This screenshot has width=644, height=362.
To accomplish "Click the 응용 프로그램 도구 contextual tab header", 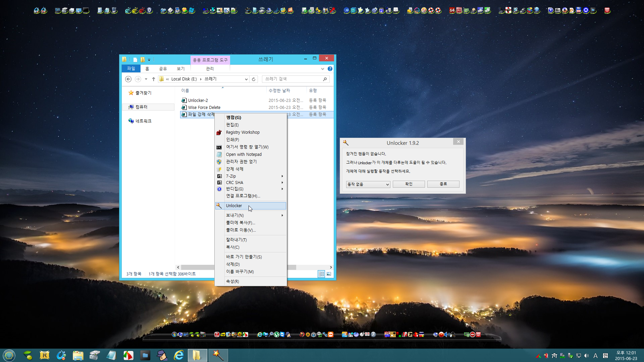I will pos(210,60).
